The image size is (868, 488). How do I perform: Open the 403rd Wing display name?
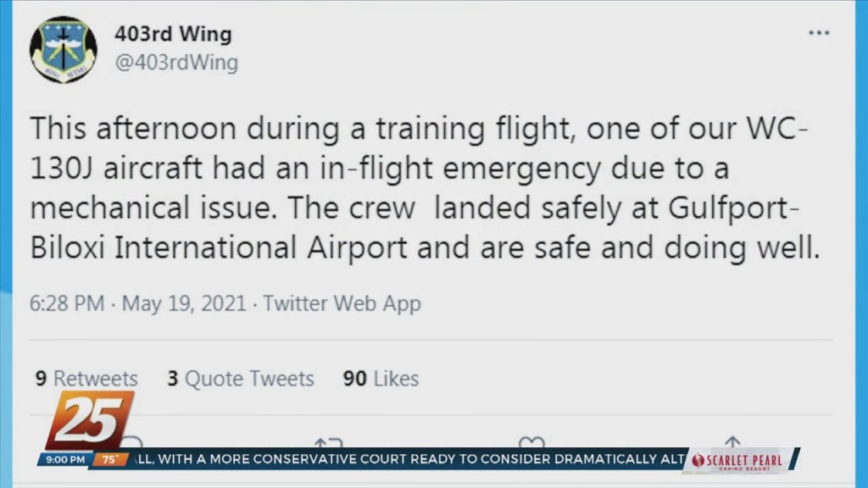(x=173, y=34)
